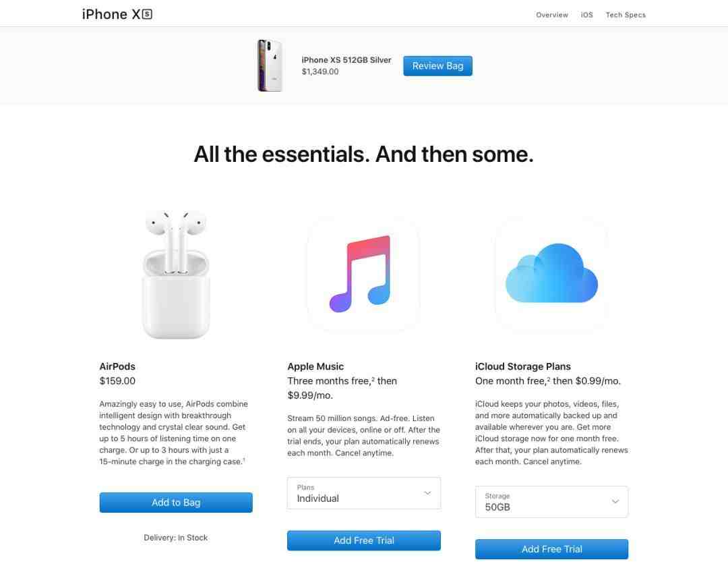728x564 pixels.
Task: Click the iCloud Storage Plans heading
Action: (x=523, y=366)
